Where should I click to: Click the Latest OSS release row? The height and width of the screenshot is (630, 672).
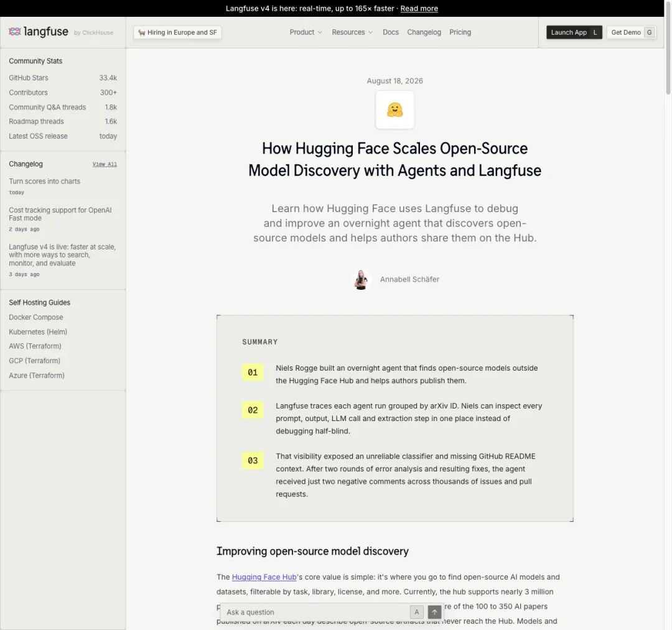click(63, 136)
